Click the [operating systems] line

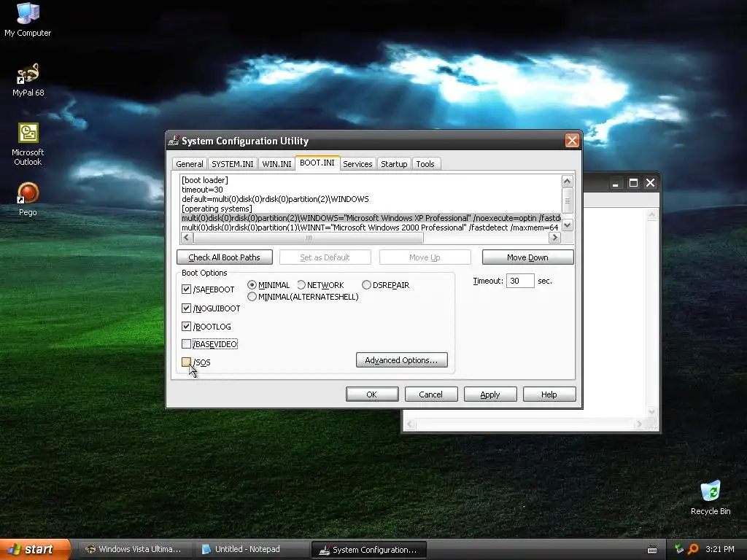pyautogui.click(x=217, y=209)
